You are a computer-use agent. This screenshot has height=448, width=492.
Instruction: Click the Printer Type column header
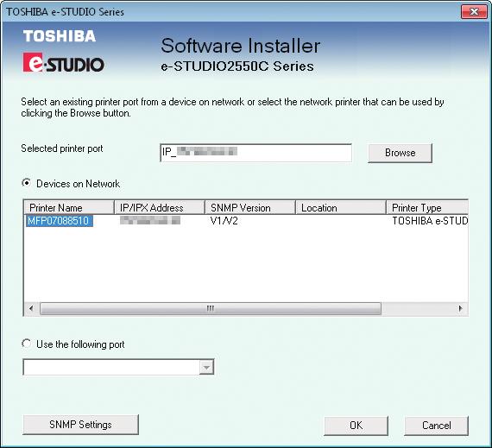[427, 208]
